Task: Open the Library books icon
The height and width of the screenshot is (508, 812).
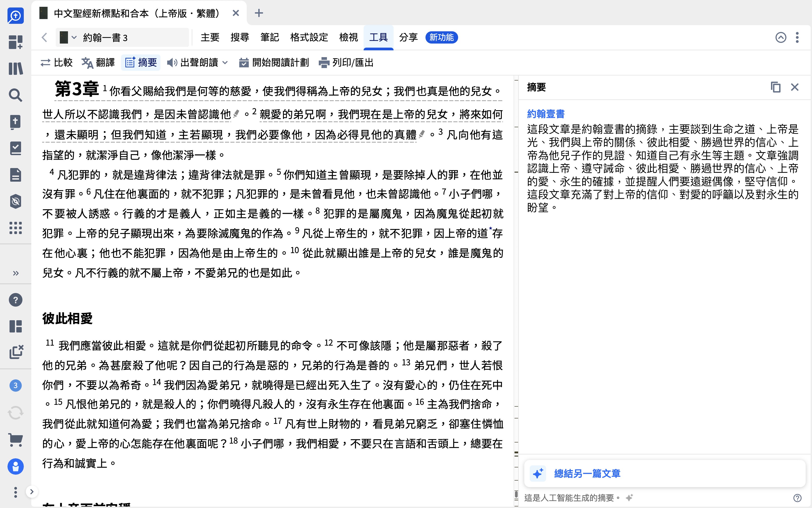Action: pos(15,68)
